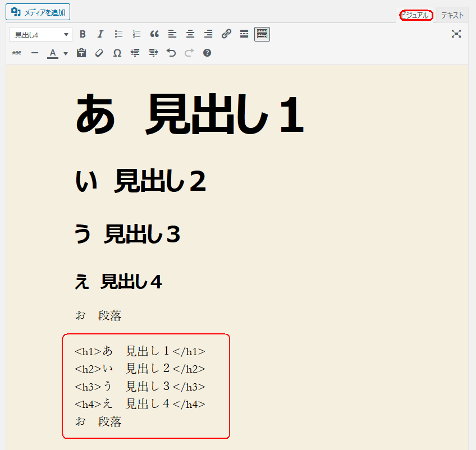
Task: Apply the current text color
Action: click(53, 53)
